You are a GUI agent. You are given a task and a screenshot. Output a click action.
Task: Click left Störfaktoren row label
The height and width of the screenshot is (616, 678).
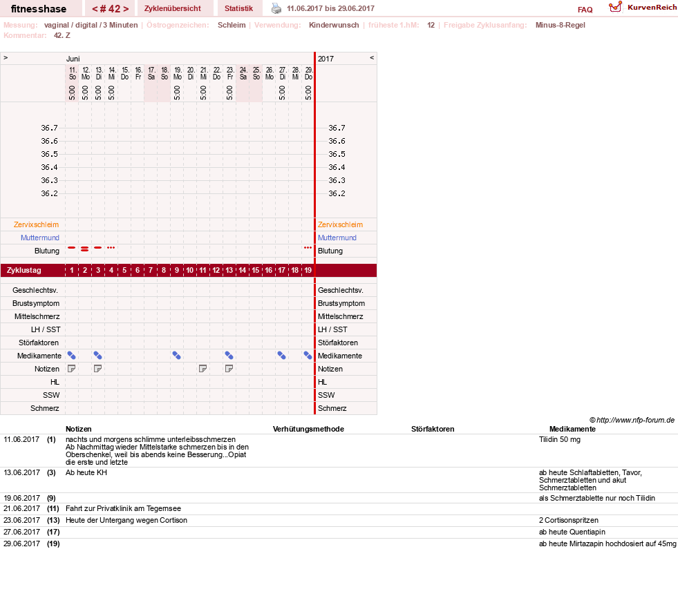[39, 343]
